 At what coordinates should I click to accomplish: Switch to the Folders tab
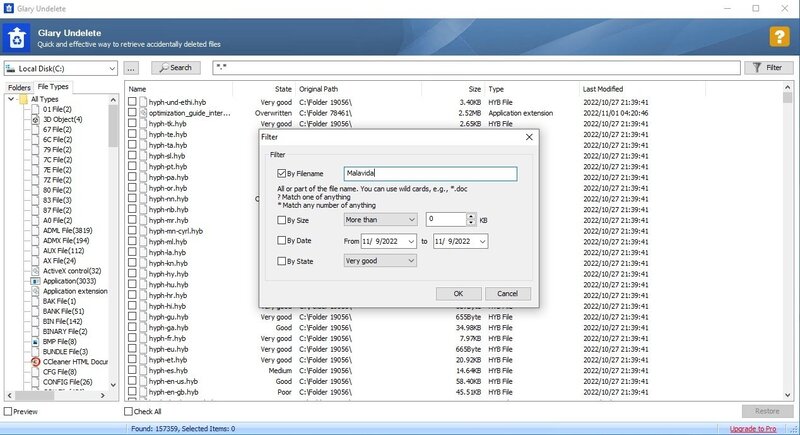(18, 88)
